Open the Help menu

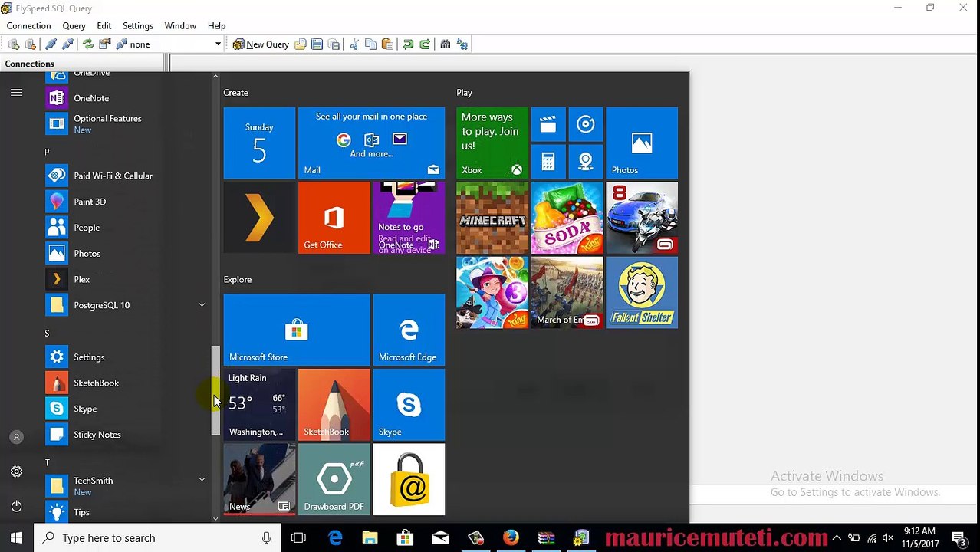click(216, 26)
